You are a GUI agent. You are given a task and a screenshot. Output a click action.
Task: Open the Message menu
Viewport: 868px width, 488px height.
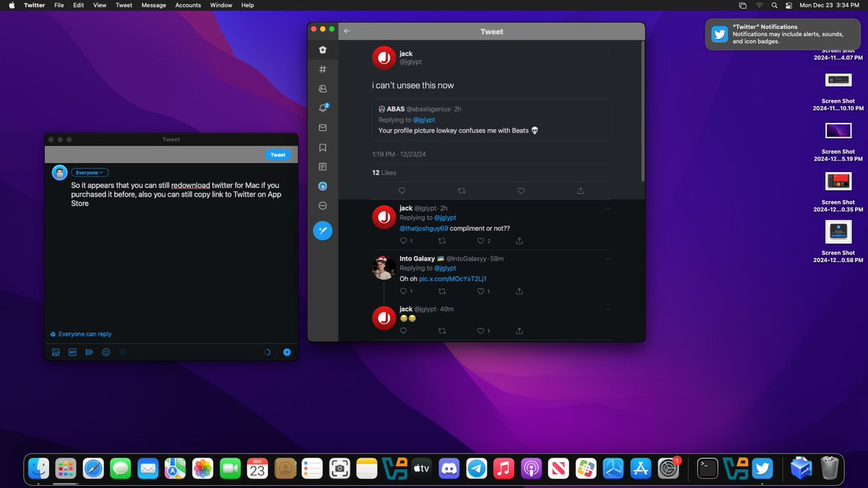tap(153, 5)
